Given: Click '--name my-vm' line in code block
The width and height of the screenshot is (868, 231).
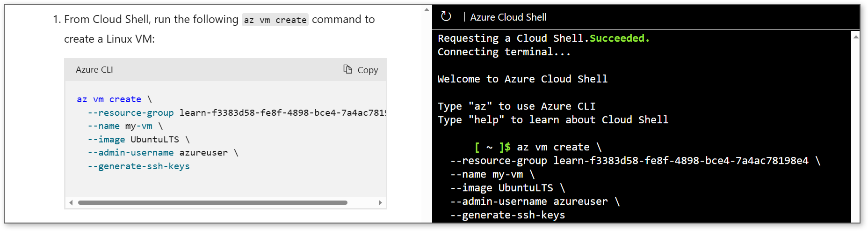Looking at the screenshot, I should coord(125,126).
